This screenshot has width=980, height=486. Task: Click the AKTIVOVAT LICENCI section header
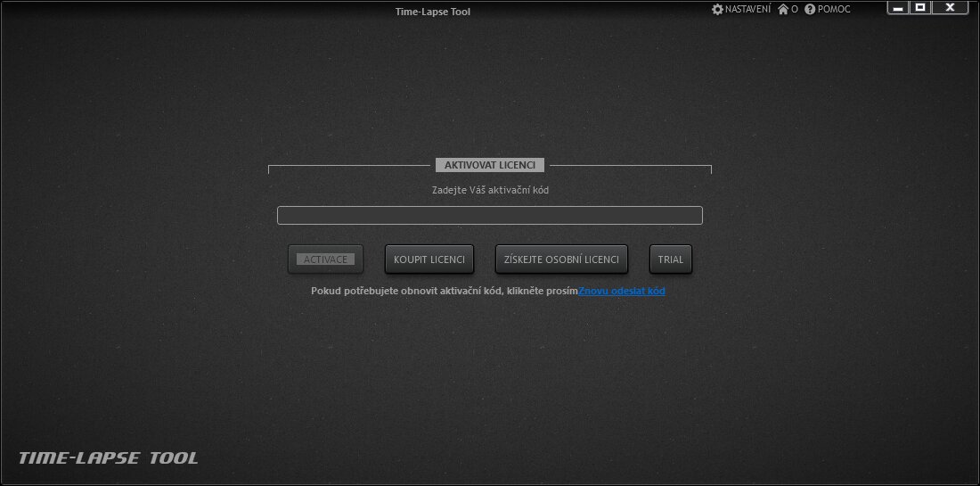click(x=489, y=165)
